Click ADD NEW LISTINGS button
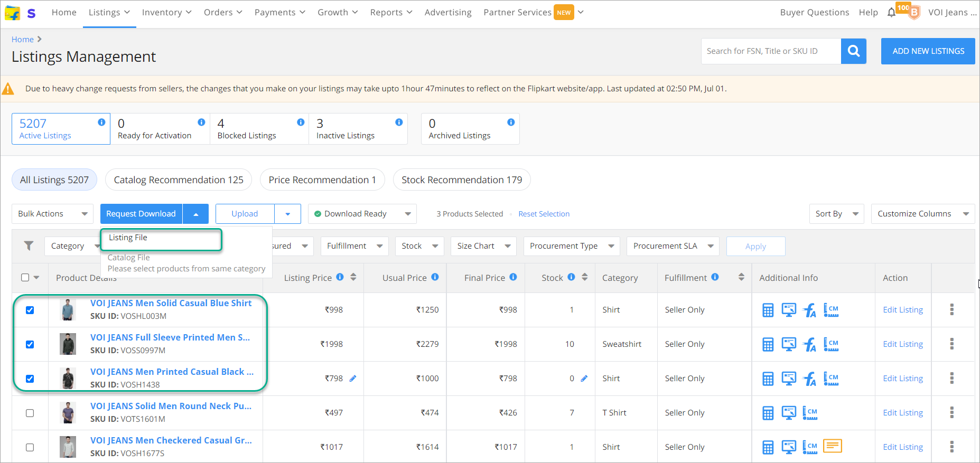The width and height of the screenshot is (980, 463). (928, 51)
